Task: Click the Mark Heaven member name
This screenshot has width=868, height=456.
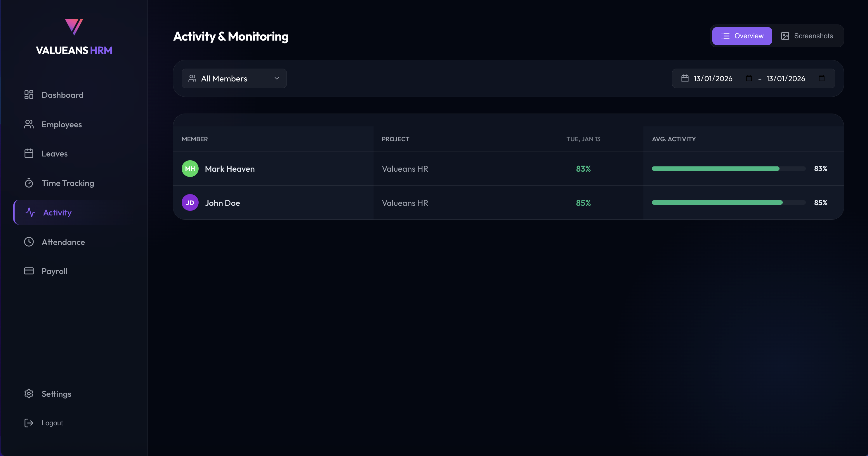Action: point(230,169)
